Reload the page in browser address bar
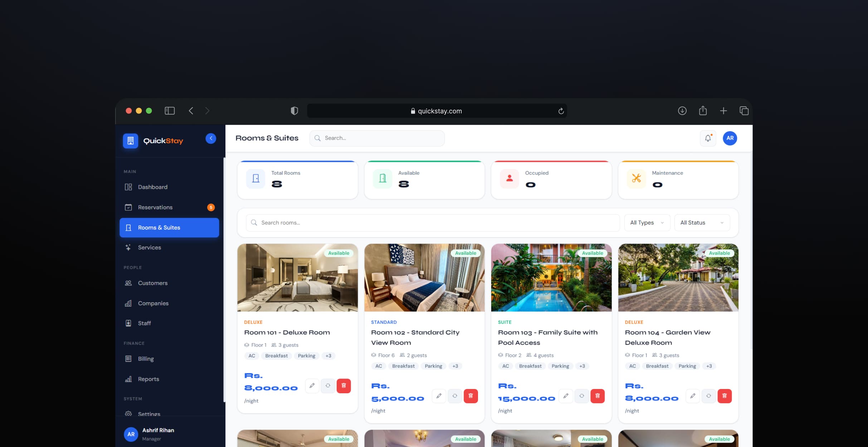The height and width of the screenshot is (447, 868). click(x=561, y=111)
